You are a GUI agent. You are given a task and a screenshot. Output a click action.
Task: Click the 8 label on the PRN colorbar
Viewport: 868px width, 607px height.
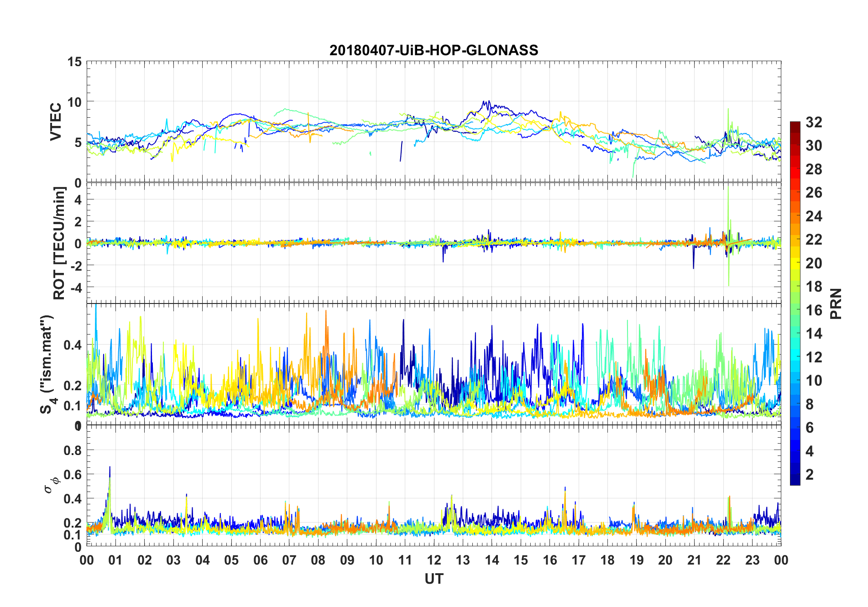click(x=810, y=404)
